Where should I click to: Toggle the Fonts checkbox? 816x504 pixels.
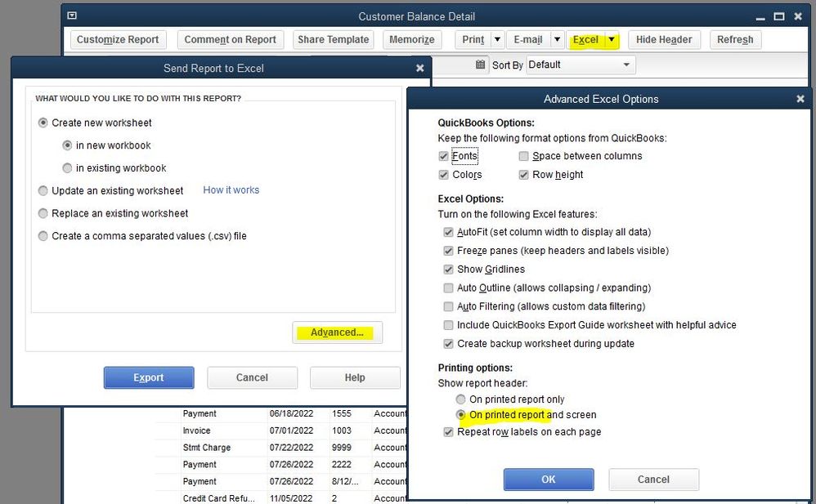point(443,156)
